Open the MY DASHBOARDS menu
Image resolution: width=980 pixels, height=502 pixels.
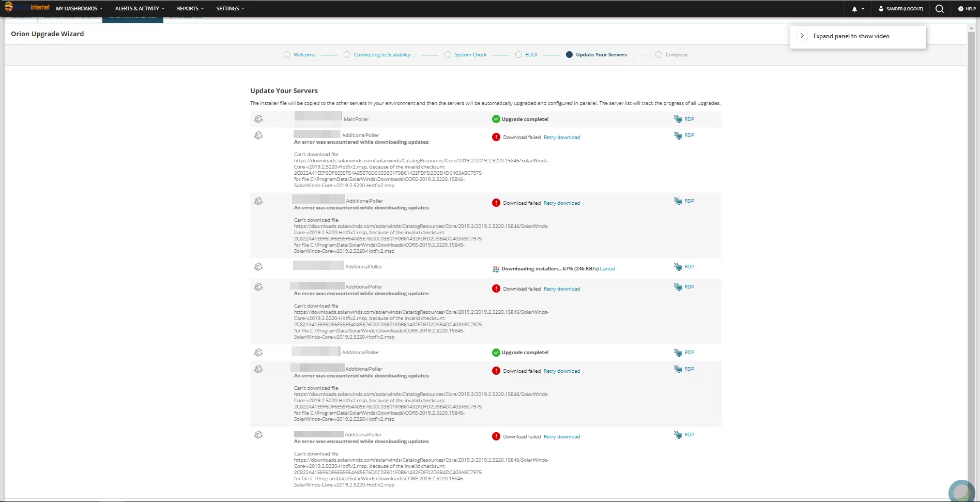tap(79, 9)
